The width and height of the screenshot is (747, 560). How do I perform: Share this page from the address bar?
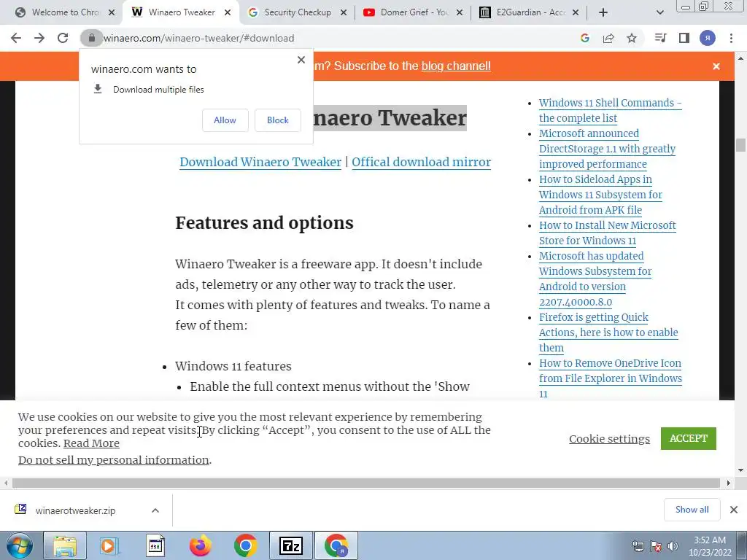608,38
